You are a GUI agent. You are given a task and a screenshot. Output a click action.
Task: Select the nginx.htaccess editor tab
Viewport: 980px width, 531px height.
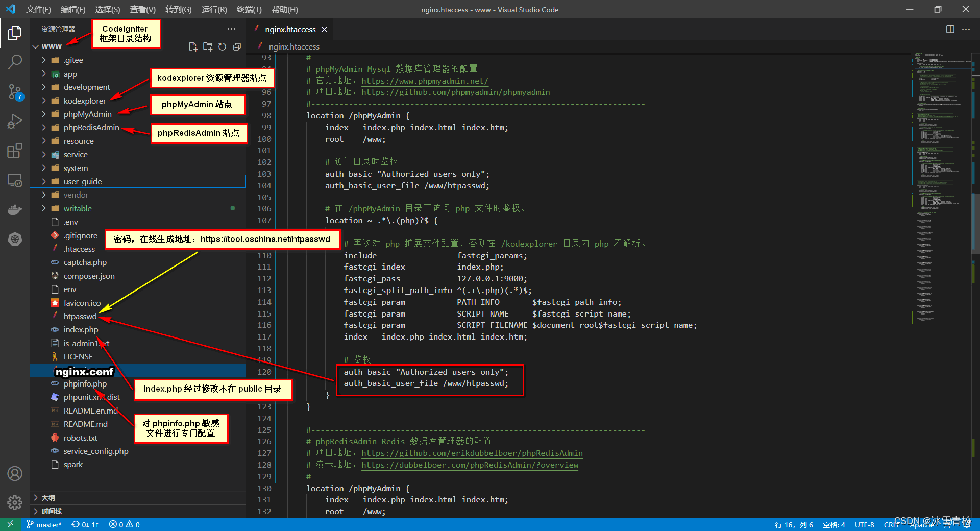(290, 29)
